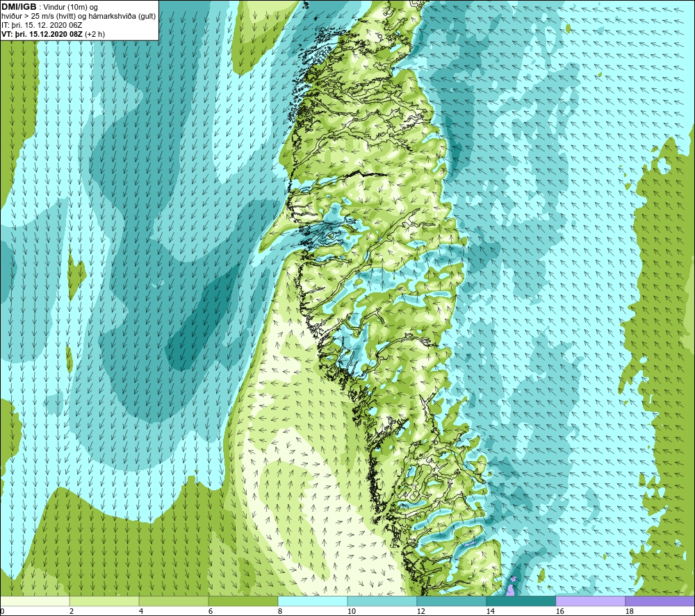Click the medium green 4–6 legend swatch

174,601
